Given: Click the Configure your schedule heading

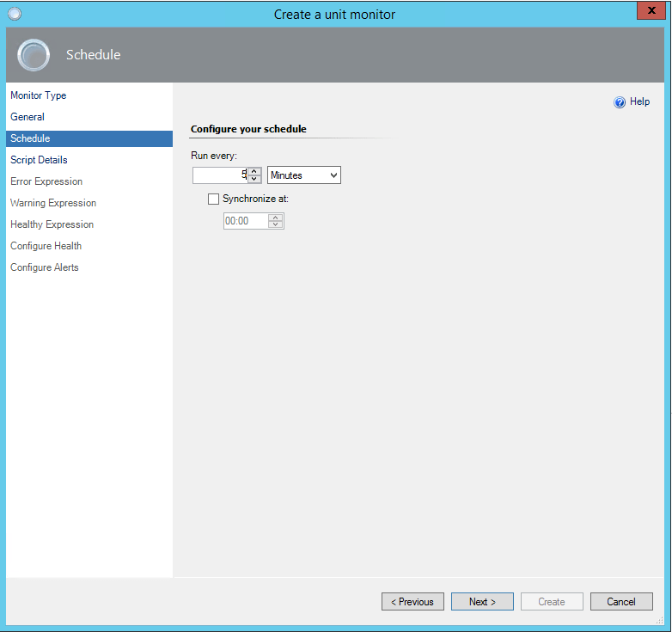Looking at the screenshot, I should point(248,129).
